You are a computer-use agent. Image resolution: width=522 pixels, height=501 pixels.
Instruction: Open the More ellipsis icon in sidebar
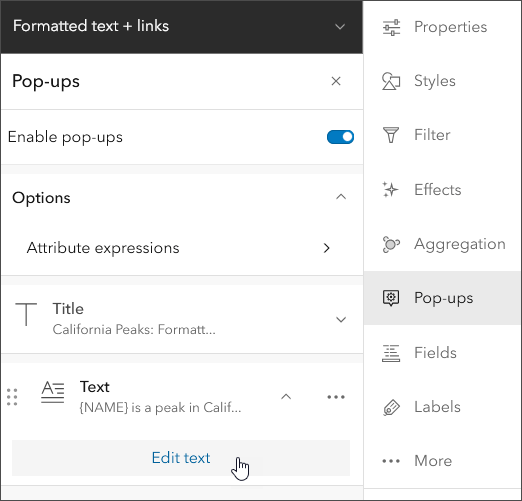(391, 461)
